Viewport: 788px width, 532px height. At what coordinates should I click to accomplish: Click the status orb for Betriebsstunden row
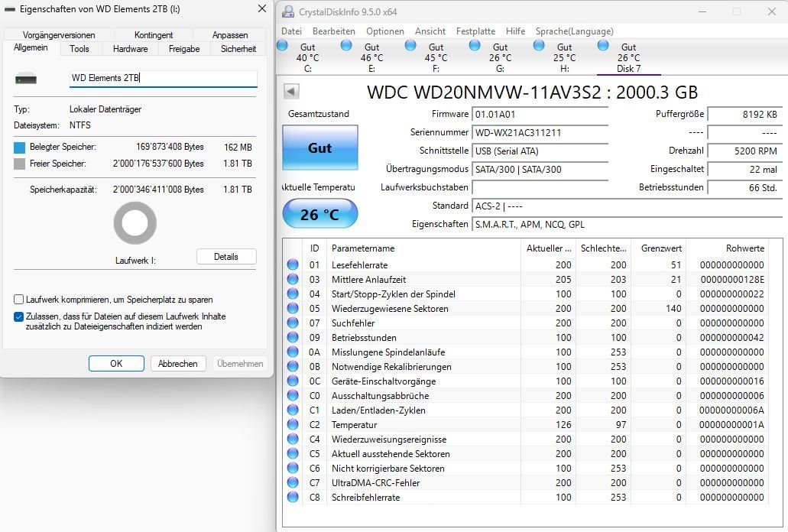click(293, 338)
